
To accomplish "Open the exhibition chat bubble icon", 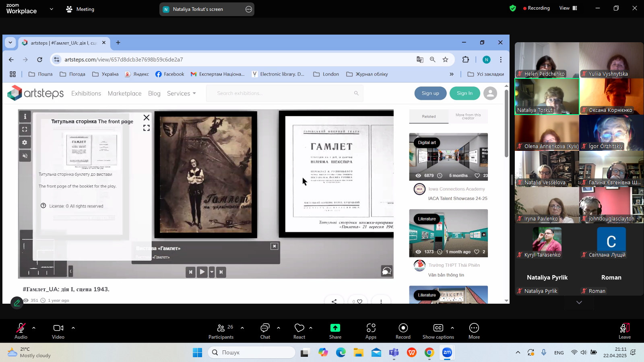I will point(386,271).
